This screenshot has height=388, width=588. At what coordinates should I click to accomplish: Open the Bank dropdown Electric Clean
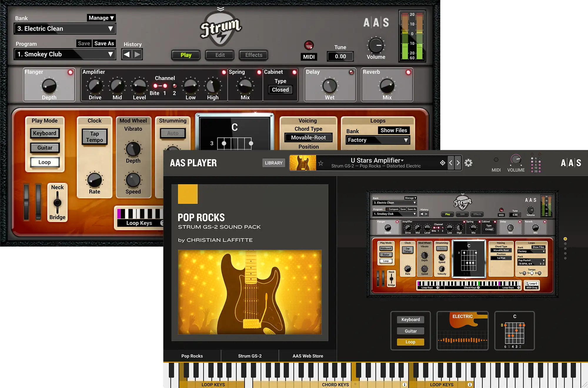tap(65, 29)
